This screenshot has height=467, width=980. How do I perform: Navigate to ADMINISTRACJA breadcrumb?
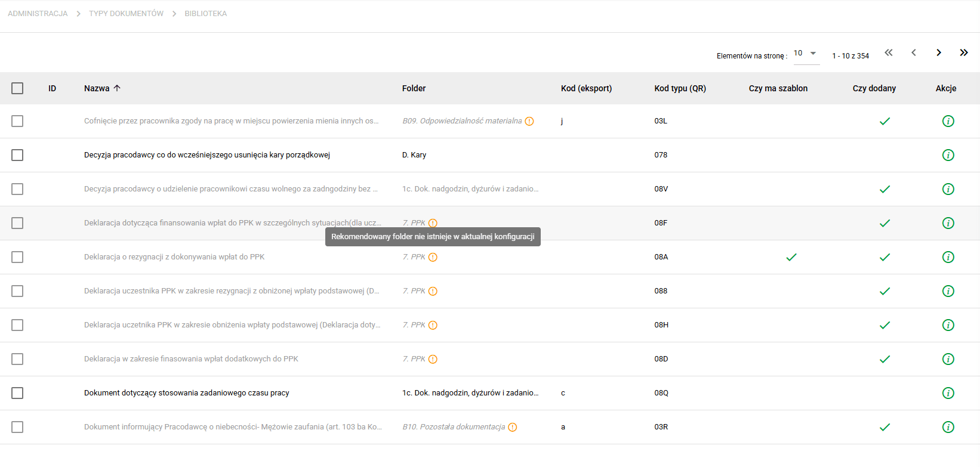(x=38, y=13)
